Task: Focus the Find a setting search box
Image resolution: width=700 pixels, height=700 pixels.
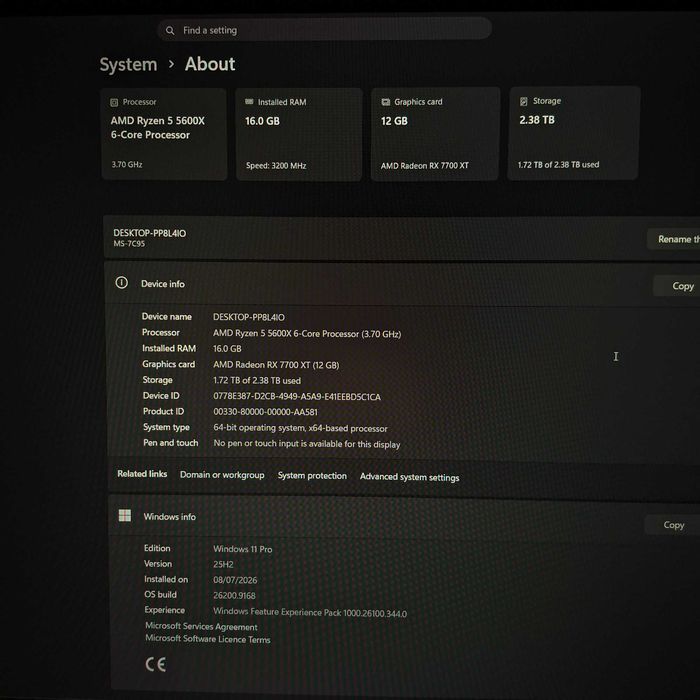Action: pyautogui.click(x=325, y=29)
